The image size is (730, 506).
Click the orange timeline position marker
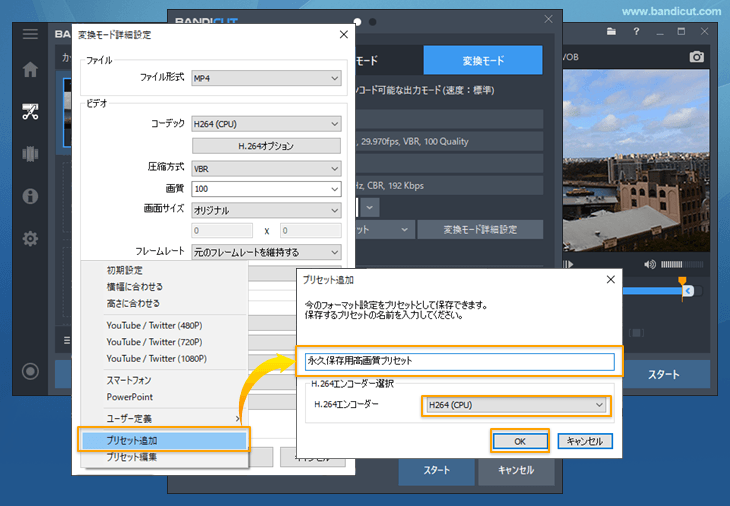[x=682, y=281]
